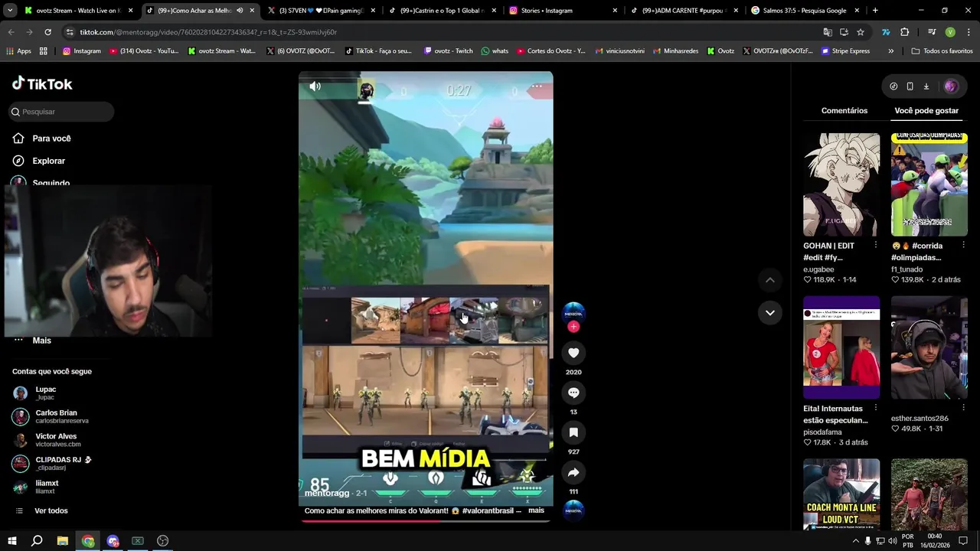Open a new Chrome tab

click(x=875, y=11)
